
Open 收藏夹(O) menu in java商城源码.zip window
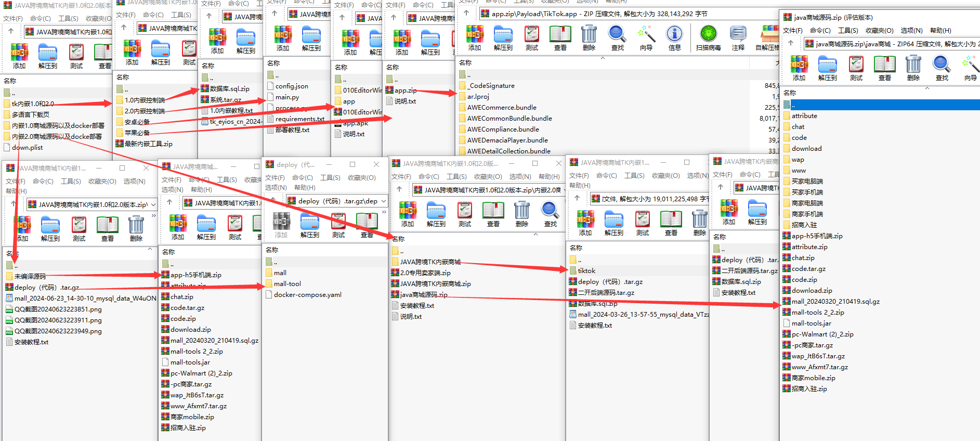pos(880,31)
